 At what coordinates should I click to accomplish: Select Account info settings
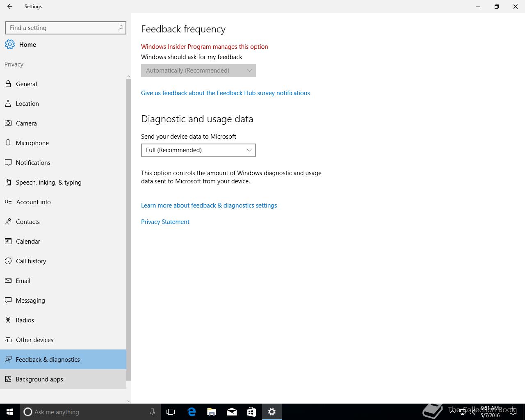tap(63, 202)
